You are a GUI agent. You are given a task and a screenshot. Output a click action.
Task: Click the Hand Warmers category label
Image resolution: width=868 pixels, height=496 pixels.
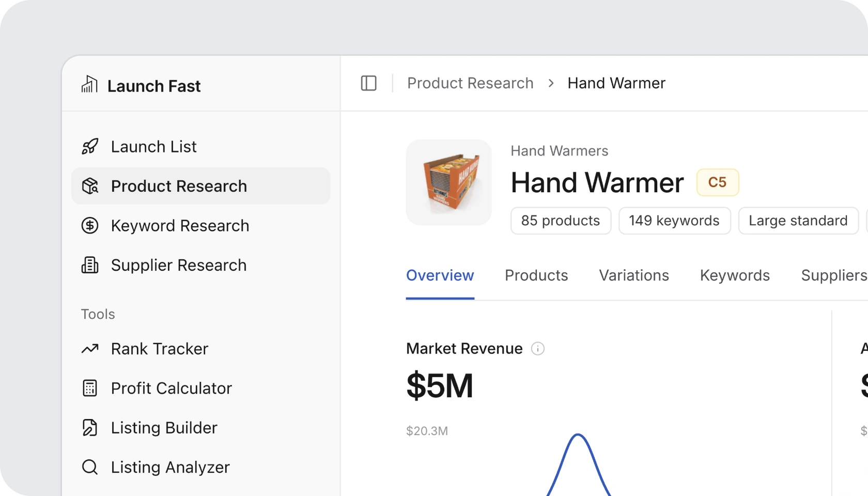click(560, 151)
